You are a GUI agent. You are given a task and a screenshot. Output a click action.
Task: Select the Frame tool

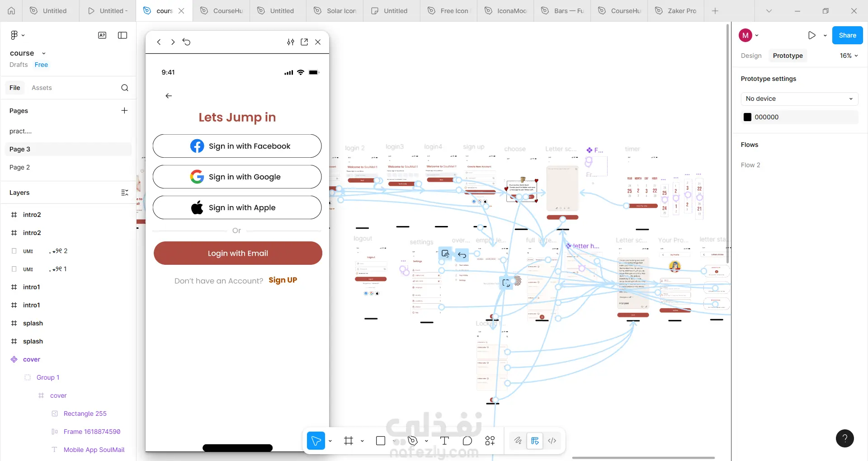[x=349, y=441]
